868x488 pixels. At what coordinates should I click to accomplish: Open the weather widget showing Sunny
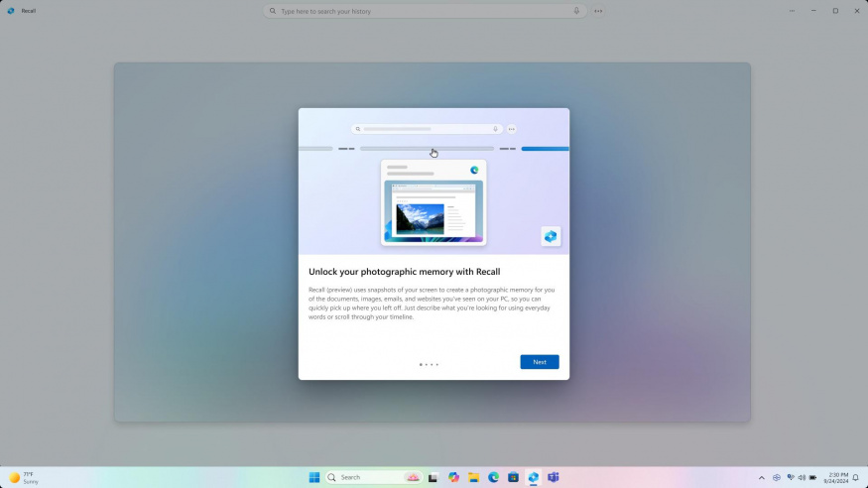(24, 477)
